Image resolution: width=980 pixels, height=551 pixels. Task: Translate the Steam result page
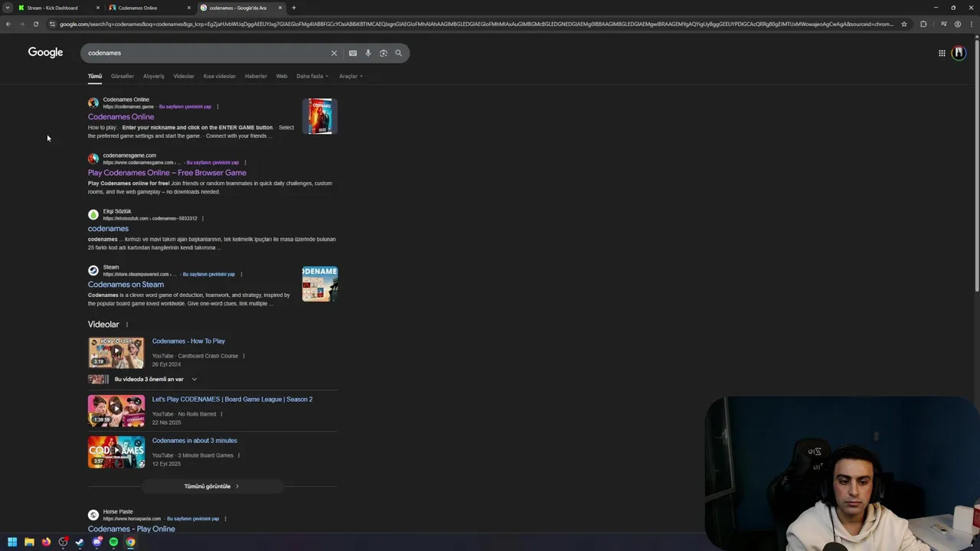point(209,275)
